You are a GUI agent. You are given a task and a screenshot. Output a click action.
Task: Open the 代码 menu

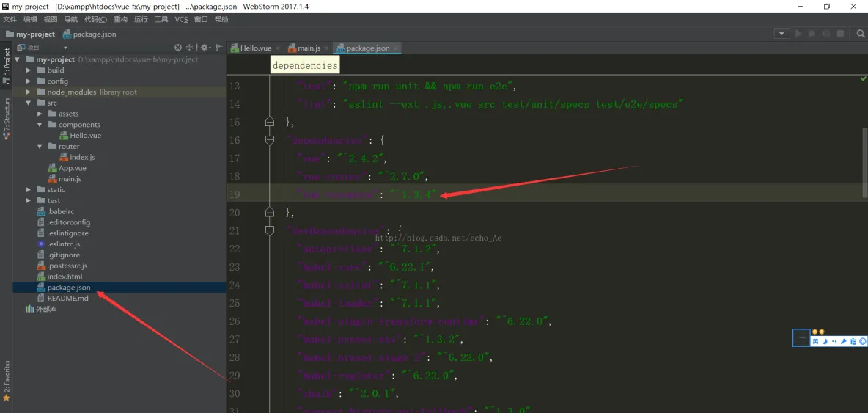96,19
